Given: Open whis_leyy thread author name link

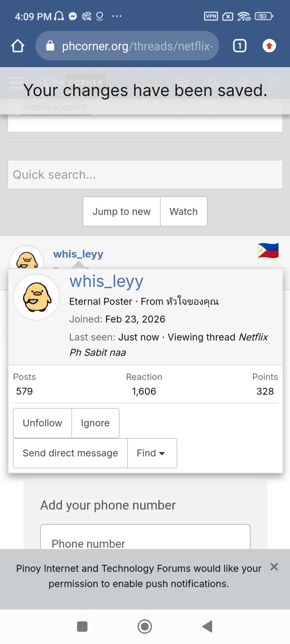Looking at the screenshot, I should pyautogui.click(x=78, y=254).
